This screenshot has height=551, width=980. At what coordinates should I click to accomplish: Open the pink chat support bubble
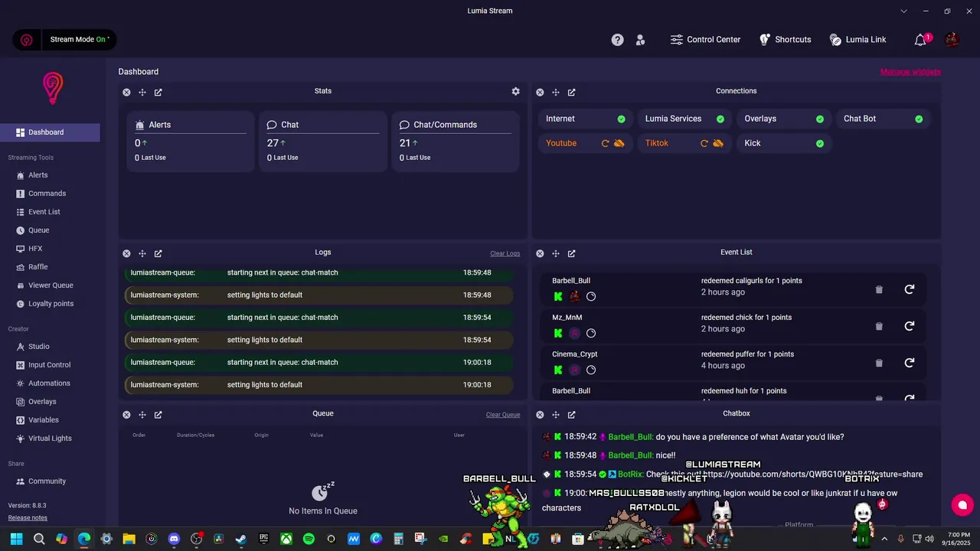pos(962,504)
